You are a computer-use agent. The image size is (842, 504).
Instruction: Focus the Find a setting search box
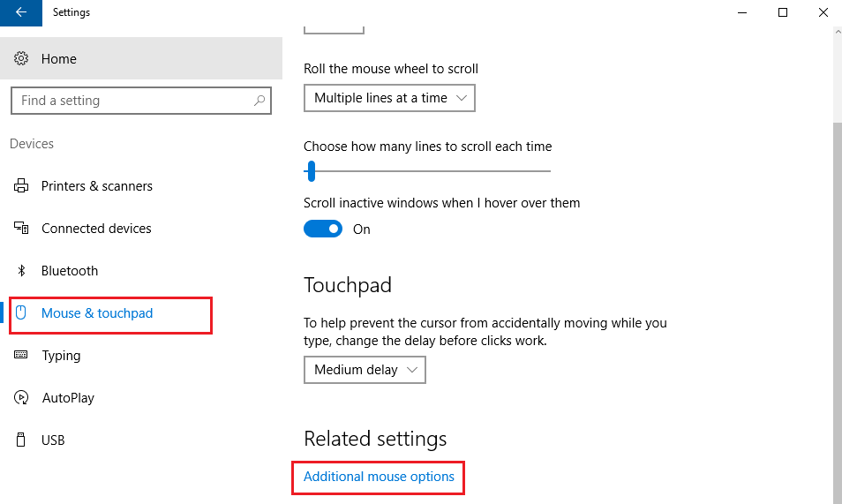pos(132,101)
